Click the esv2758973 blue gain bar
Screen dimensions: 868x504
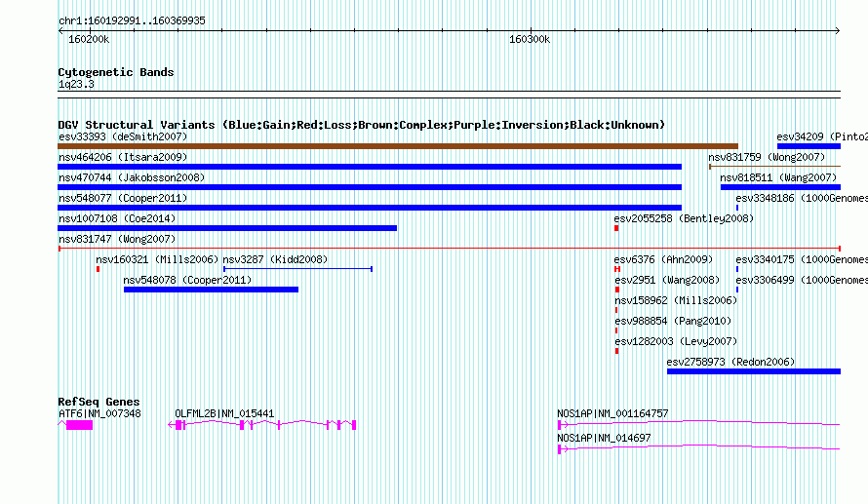pos(754,371)
